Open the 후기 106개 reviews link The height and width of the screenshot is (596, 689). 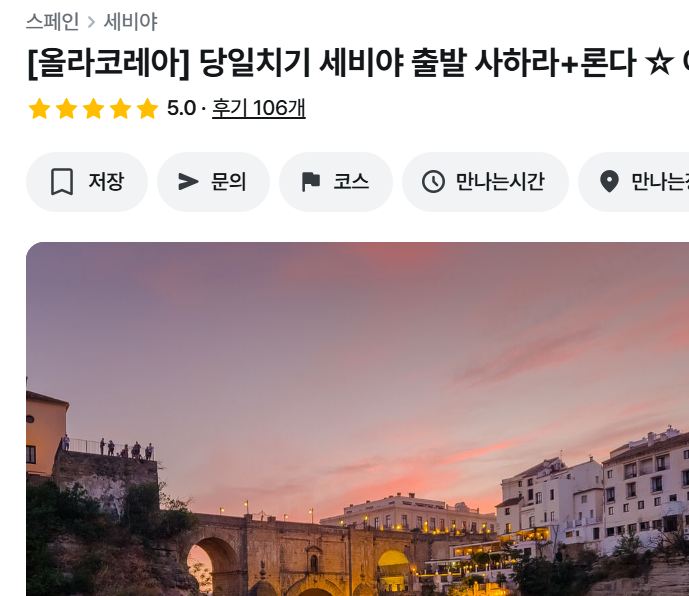259,108
